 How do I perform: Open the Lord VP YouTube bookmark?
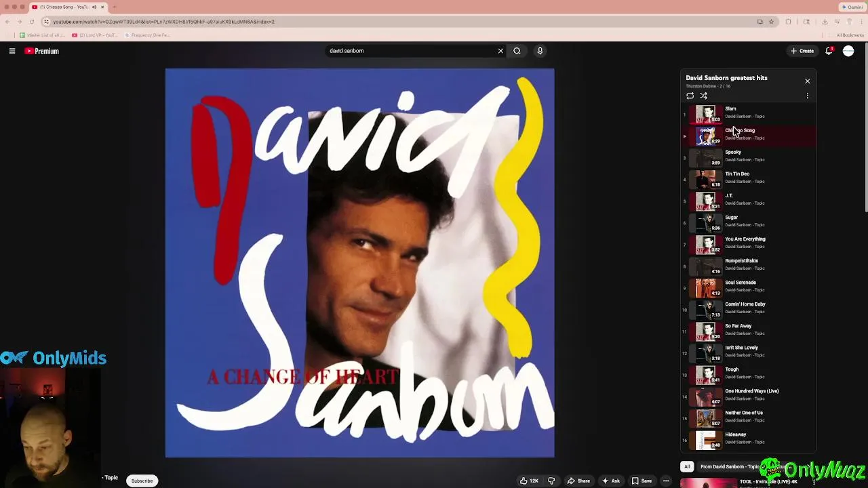coord(94,35)
